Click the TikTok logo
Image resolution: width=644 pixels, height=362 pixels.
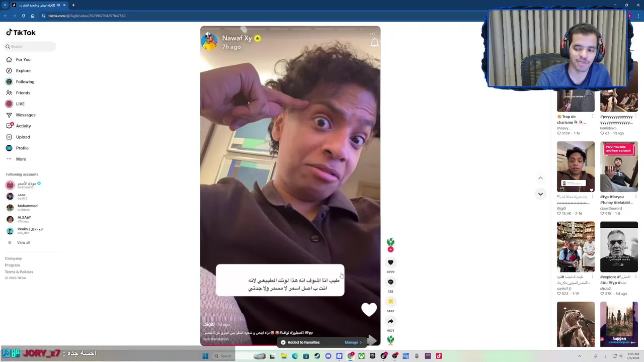click(21, 33)
